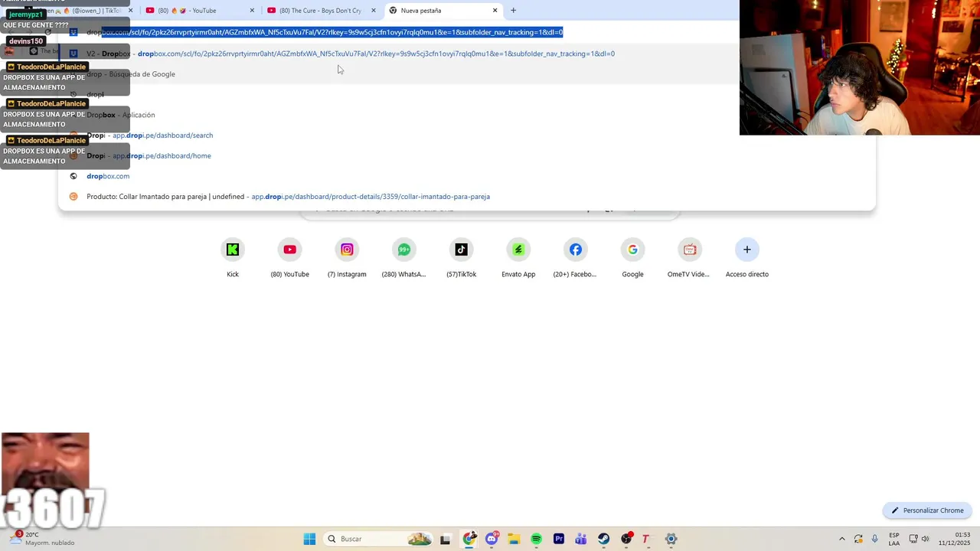Select the Collar Imantado para pareja suggestion

[x=467, y=197]
